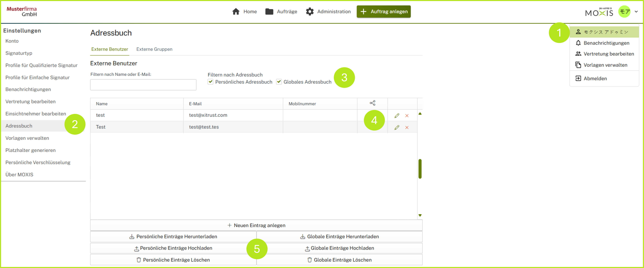This screenshot has height=268, width=644.
Task: Delete the test@test.tes entry with red X
Action: click(407, 127)
